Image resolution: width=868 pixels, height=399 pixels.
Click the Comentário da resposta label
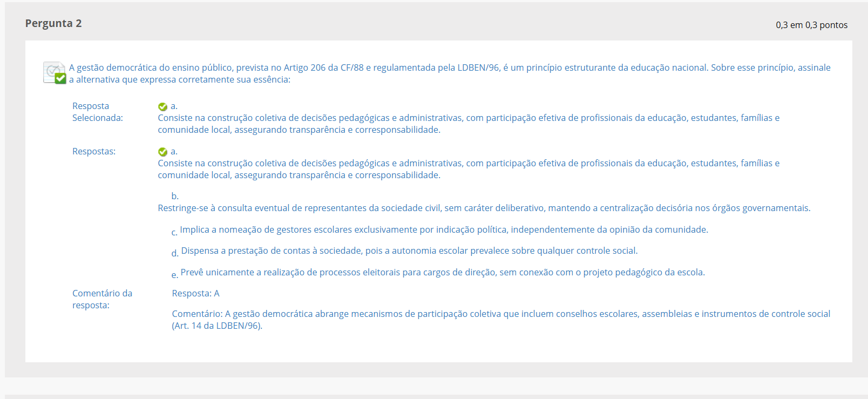point(102,299)
